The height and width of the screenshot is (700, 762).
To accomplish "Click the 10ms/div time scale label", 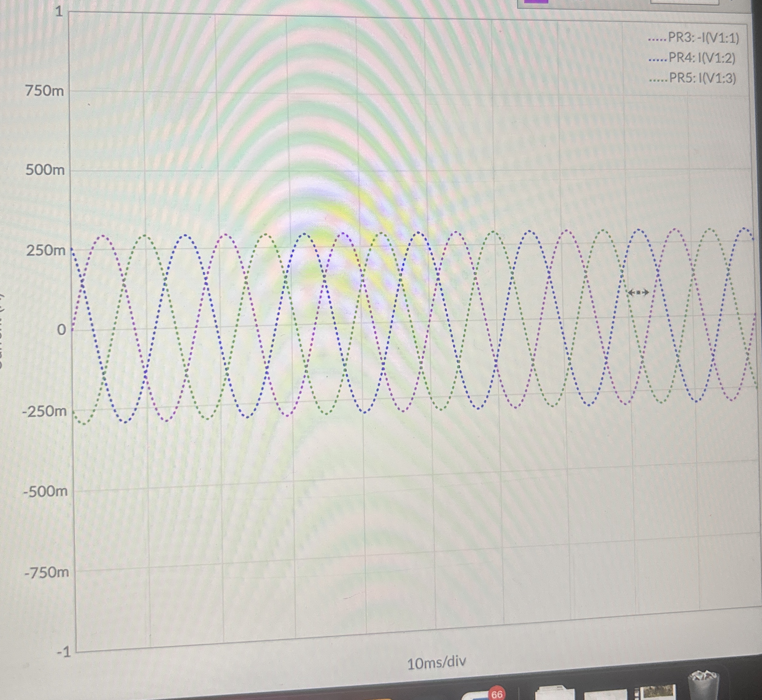I will (x=436, y=662).
